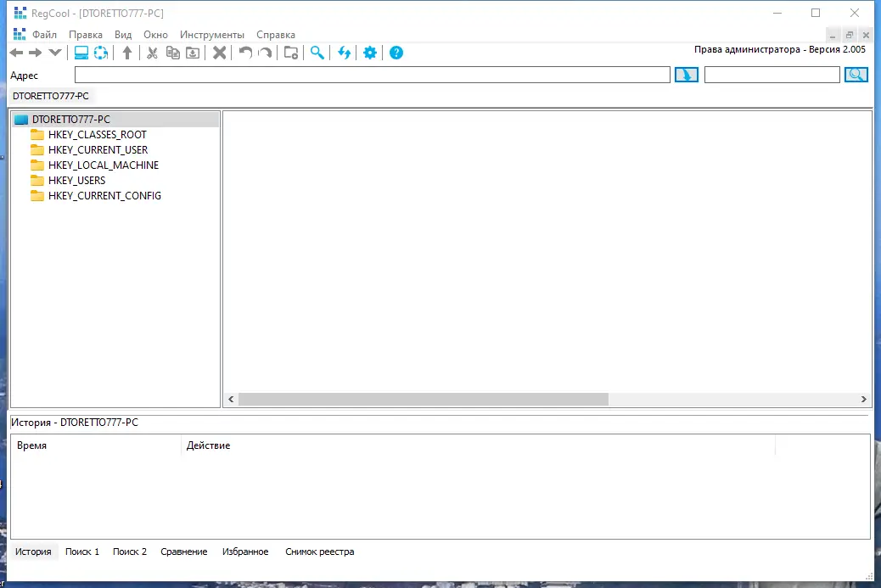881x588 pixels.
Task: Select the DTORETTO777-PC document tab
Action: [x=51, y=96]
